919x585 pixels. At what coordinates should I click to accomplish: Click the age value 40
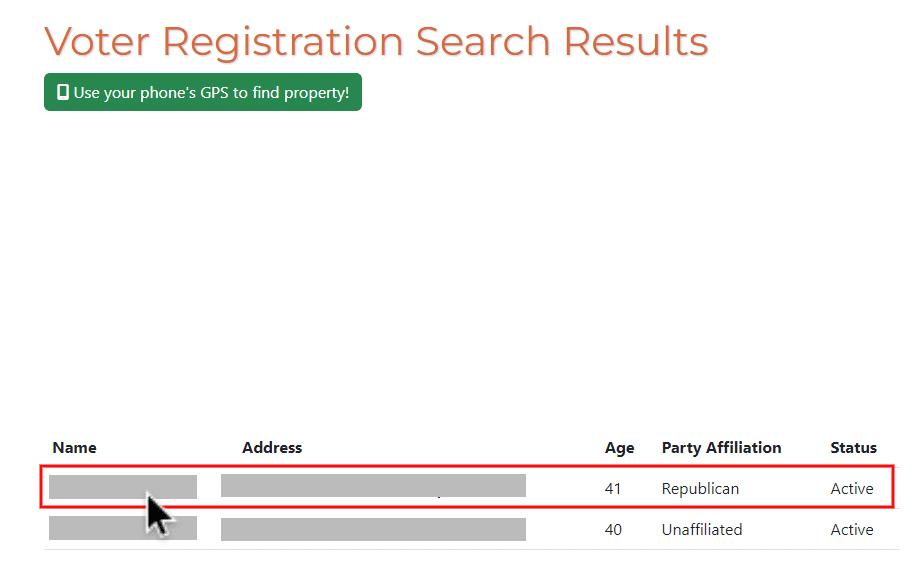click(x=613, y=530)
